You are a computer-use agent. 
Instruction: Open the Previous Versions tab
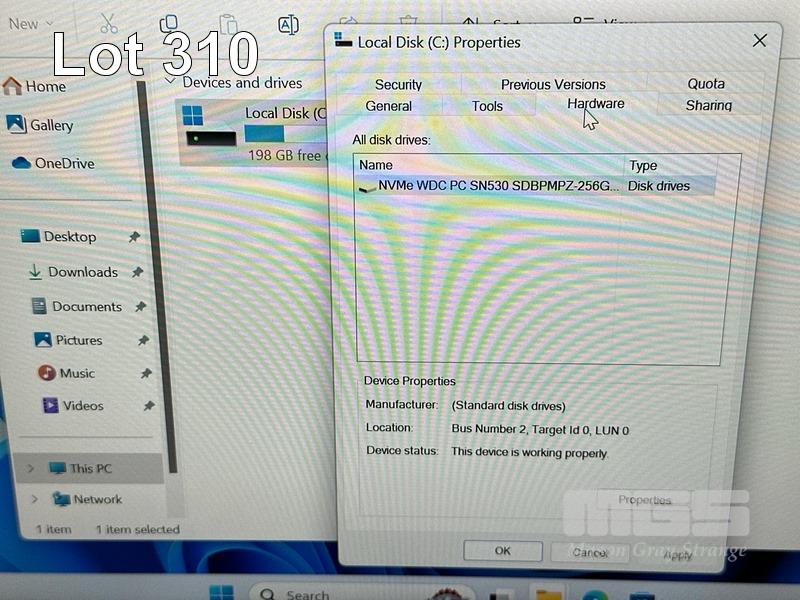553,85
